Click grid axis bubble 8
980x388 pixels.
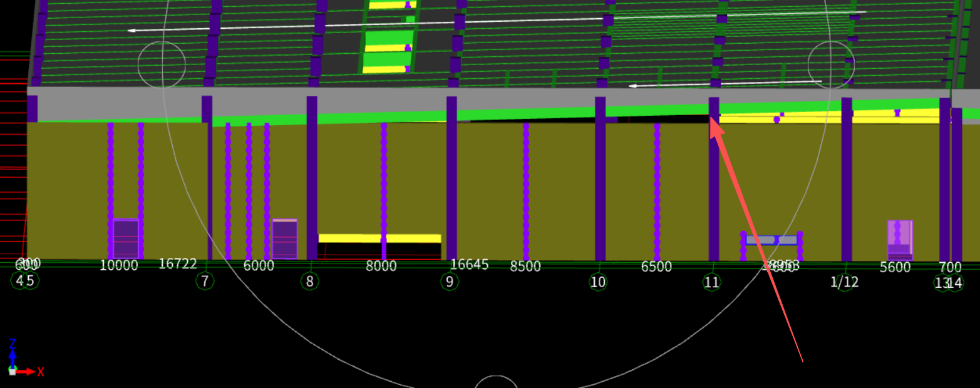[309, 281]
